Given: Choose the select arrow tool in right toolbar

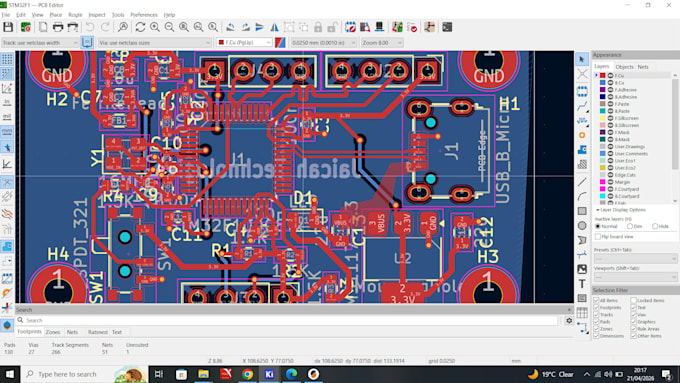Looking at the screenshot, I should click(582, 59).
